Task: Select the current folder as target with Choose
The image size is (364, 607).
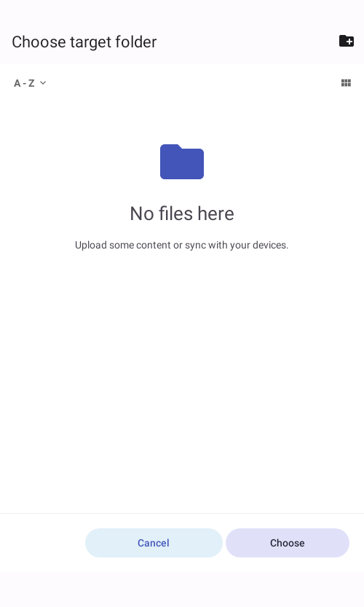Action: pos(287,543)
